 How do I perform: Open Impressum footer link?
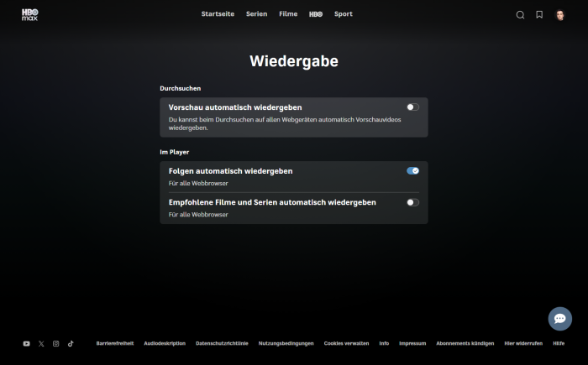[x=412, y=344]
